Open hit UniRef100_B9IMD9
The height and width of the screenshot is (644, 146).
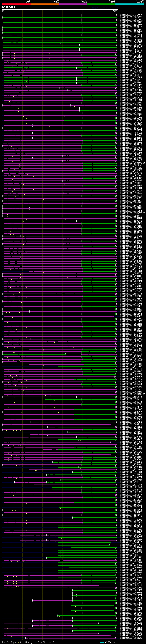131,30
